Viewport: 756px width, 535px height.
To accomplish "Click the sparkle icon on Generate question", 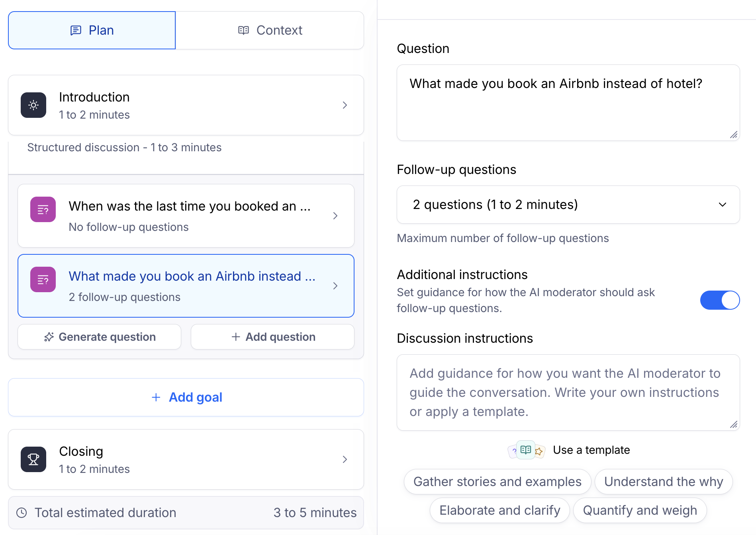I will [49, 337].
